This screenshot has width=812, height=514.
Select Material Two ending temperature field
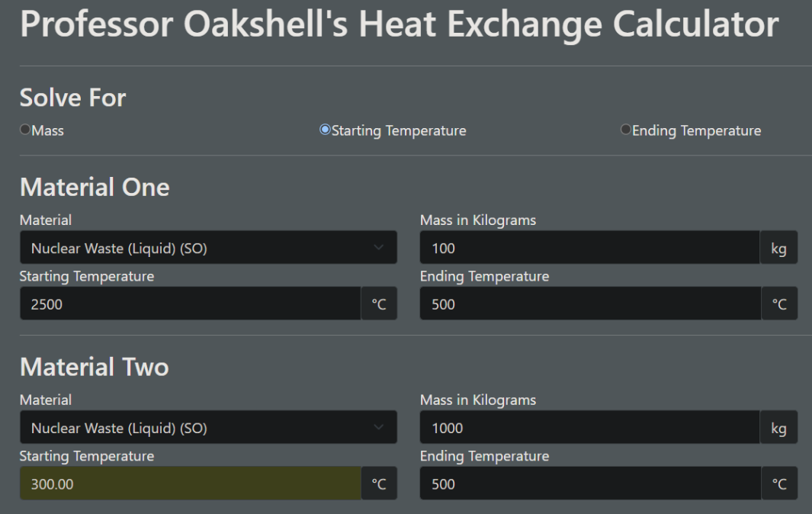point(589,483)
